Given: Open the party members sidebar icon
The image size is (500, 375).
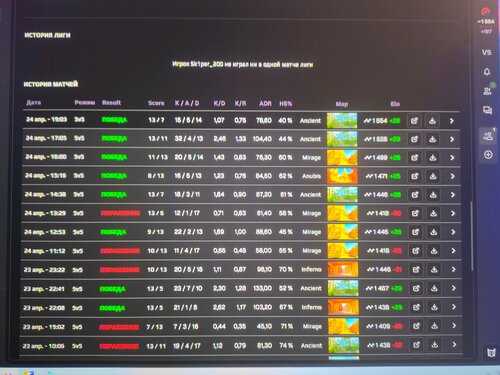Looking at the screenshot, I should tap(488, 135).
